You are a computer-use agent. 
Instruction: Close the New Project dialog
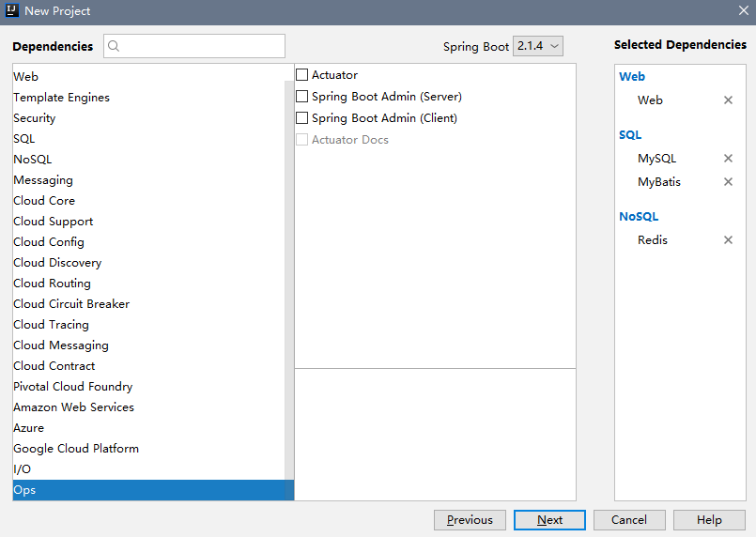(x=744, y=10)
